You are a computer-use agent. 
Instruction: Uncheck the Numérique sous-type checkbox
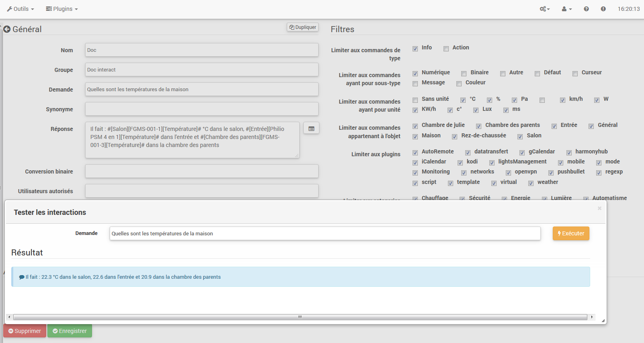tap(415, 73)
